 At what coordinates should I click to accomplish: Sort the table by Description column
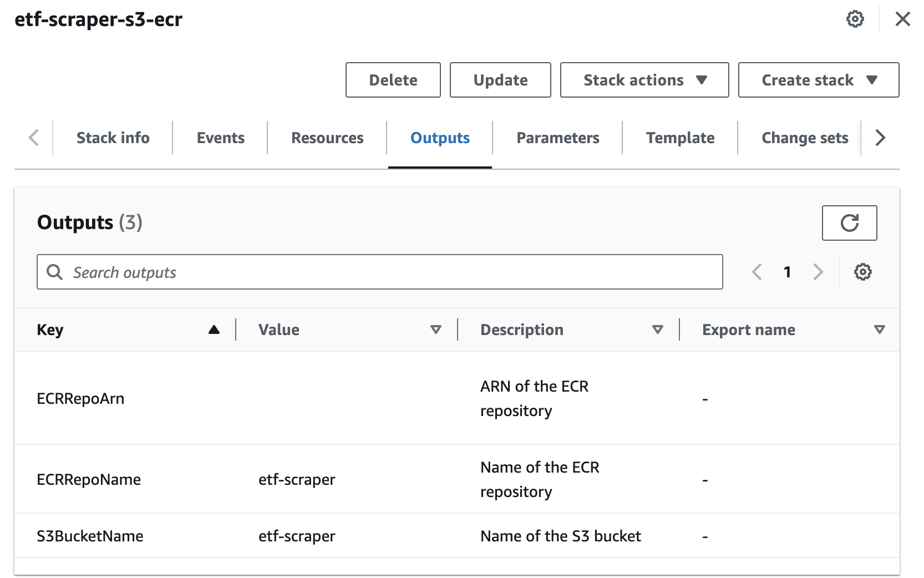[658, 330]
